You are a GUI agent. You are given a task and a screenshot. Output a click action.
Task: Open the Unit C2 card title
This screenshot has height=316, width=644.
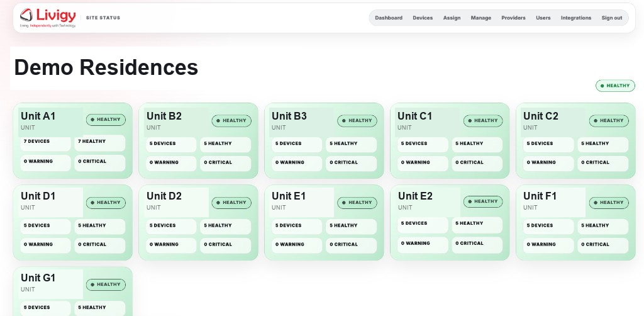coord(540,116)
